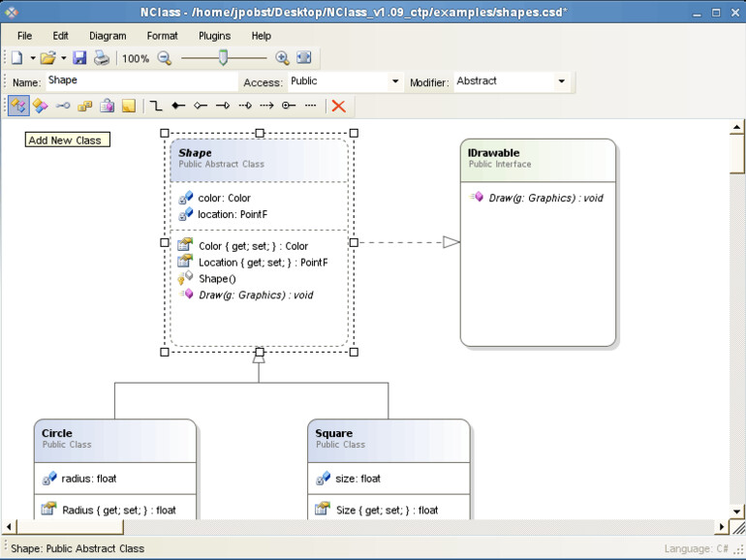Viewport: 746px width, 560px height.
Task: Click the auto zoom fit icon
Action: point(303,58)
